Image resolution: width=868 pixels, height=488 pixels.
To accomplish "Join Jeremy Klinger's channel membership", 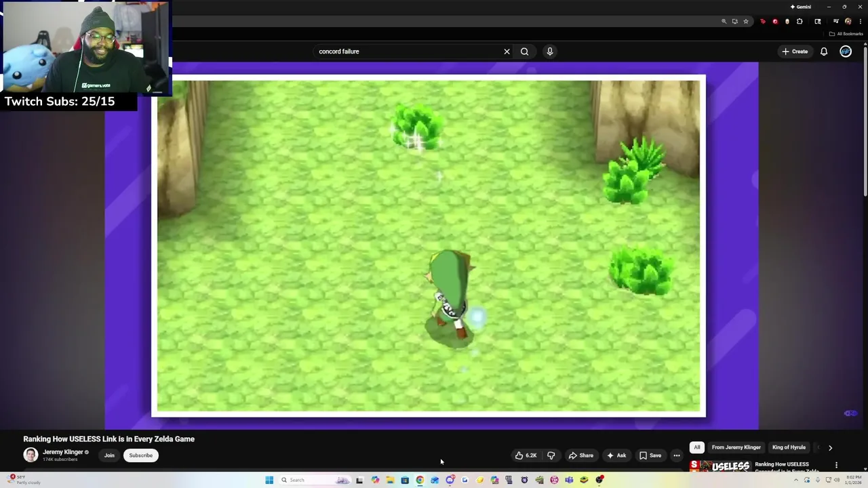I will [109, 455].
